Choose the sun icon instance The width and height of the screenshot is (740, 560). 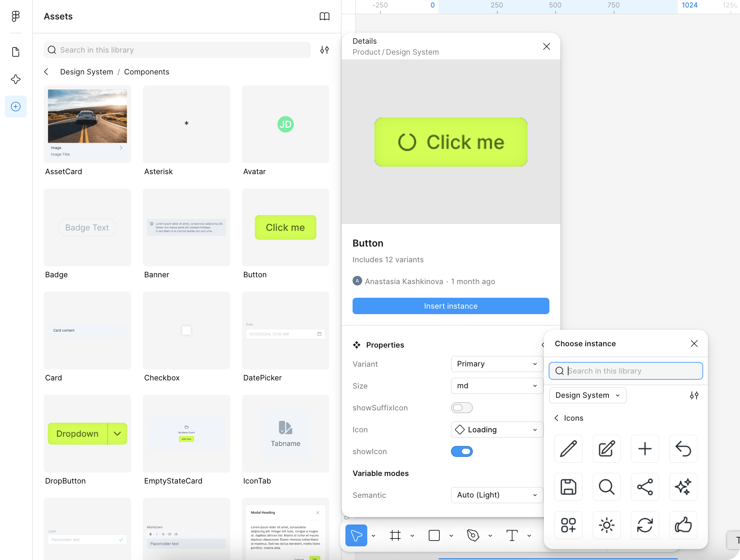[x=607, y=525]
